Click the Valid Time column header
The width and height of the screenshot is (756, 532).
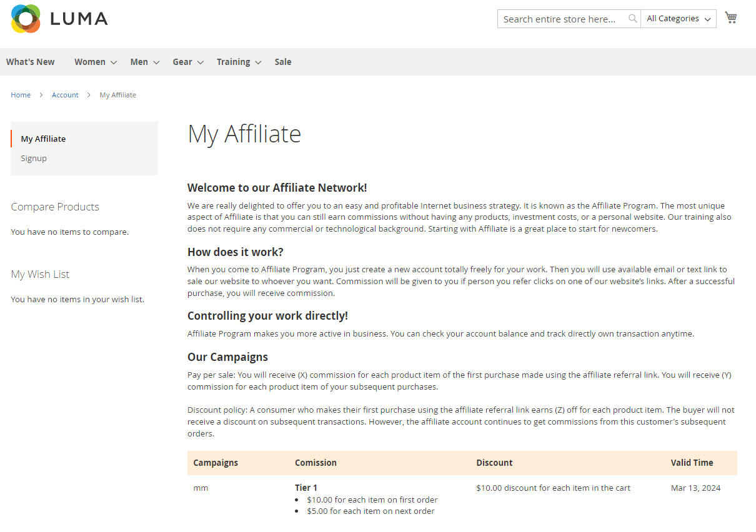click(x=692, y=463)
